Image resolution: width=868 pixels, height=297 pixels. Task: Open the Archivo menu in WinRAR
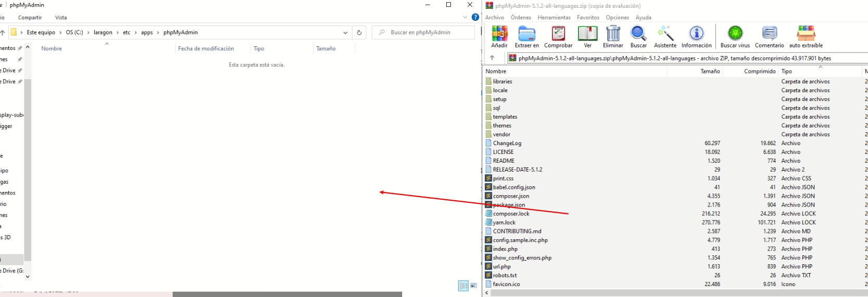pos(495,17)
